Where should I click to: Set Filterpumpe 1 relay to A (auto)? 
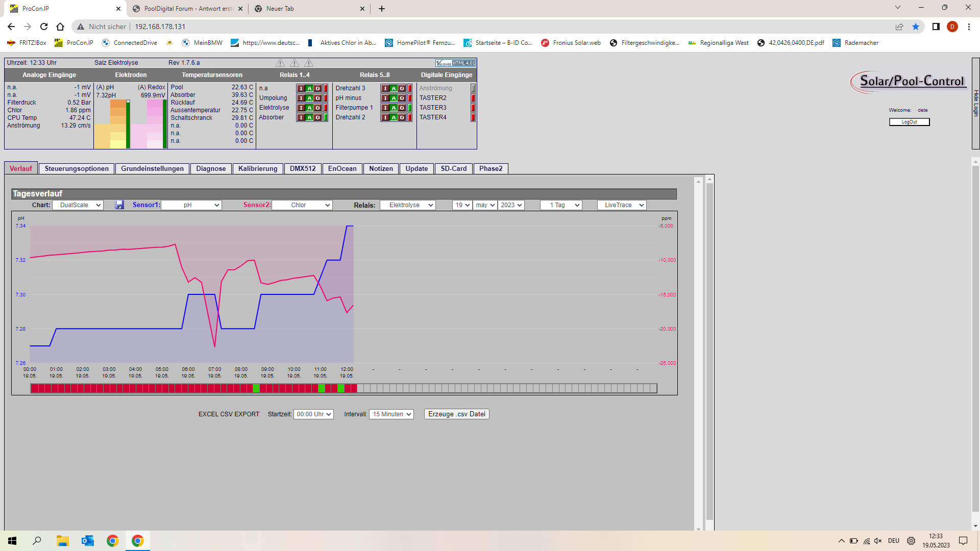[394, 108]
